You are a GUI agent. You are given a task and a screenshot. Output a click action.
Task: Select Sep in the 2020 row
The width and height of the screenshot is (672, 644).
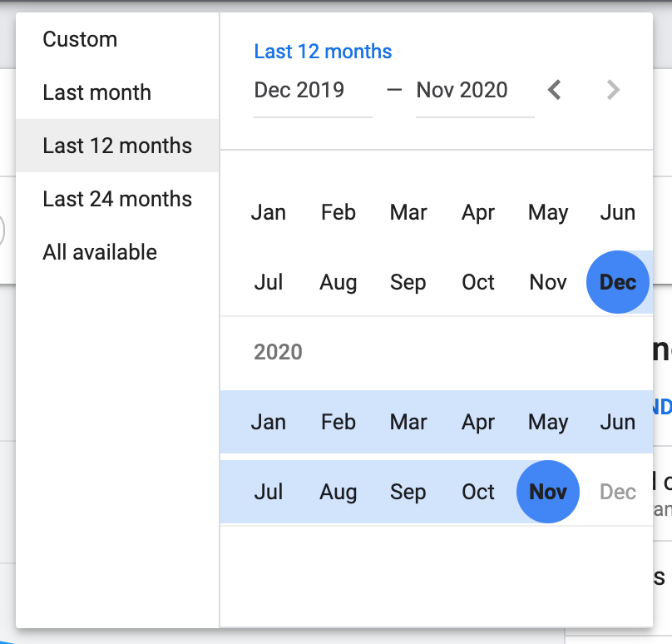click(x=408, y=492)
